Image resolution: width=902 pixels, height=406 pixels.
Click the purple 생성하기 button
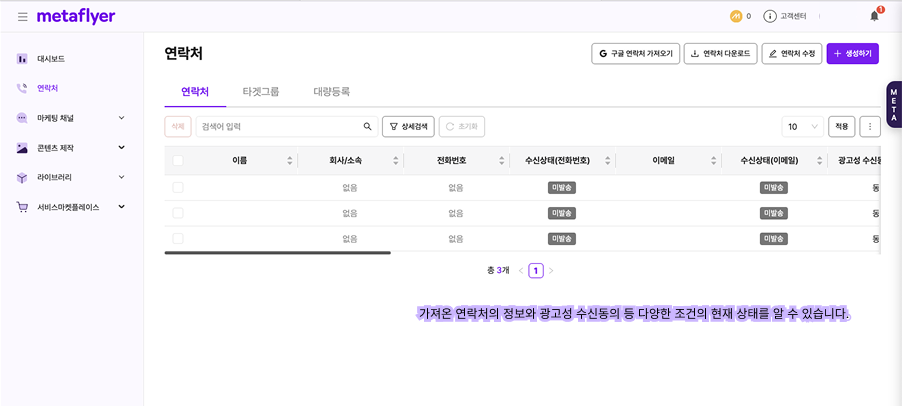852,54
